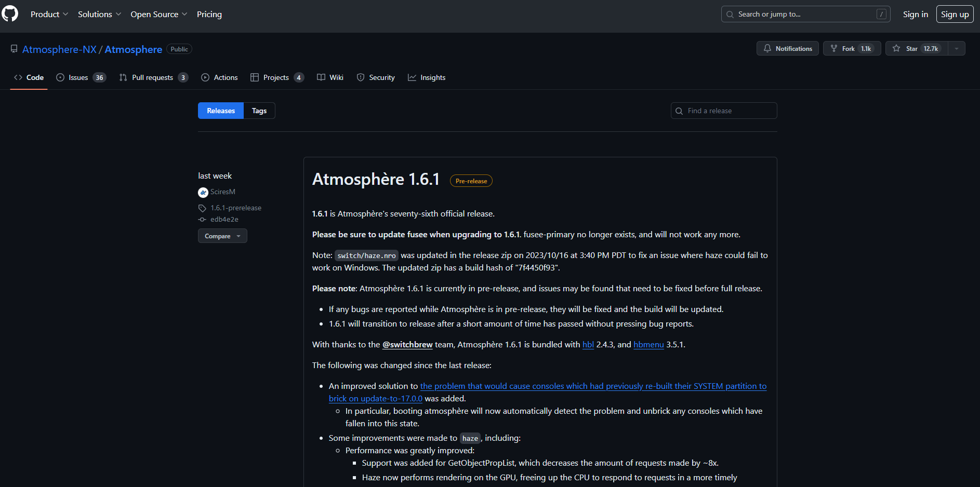The image size is (980, 487).
Task: Open the Pull requests tab
Action: [x=153, y=77]
